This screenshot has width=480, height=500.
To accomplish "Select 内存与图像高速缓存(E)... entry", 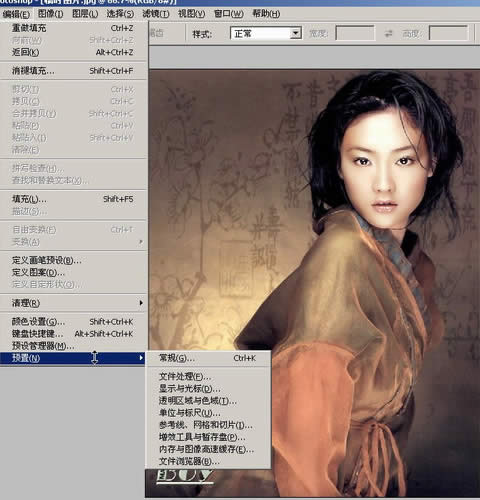I will pyautogui.click(x=208, y=449).
